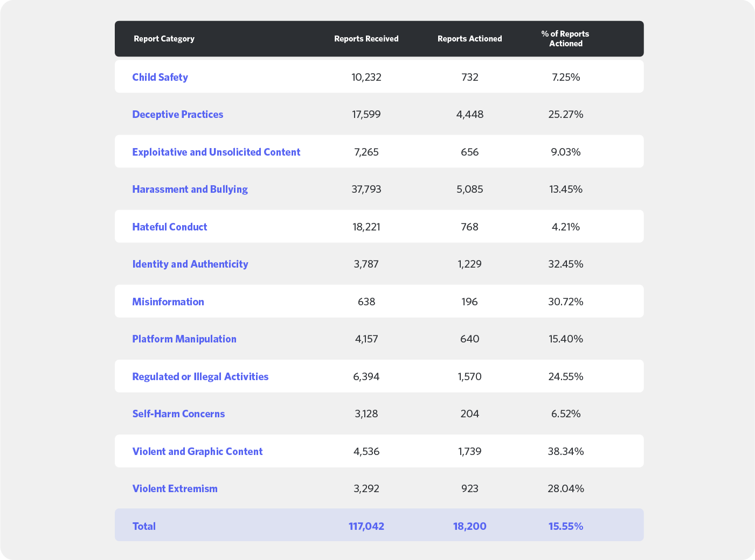
Task: Click the total actioned value 18,200
Action: 470,526
